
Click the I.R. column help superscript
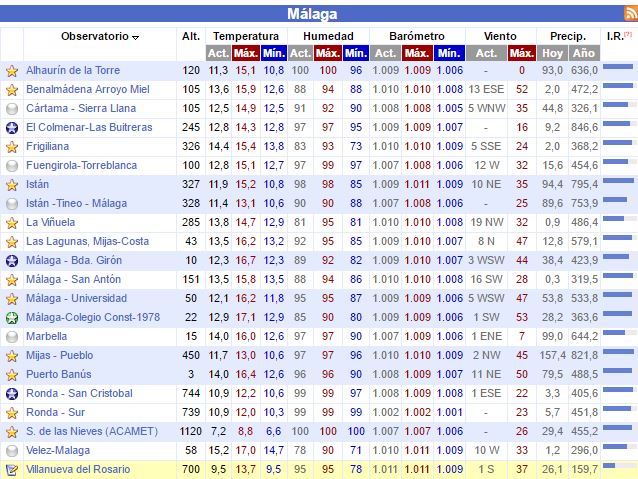628,34
